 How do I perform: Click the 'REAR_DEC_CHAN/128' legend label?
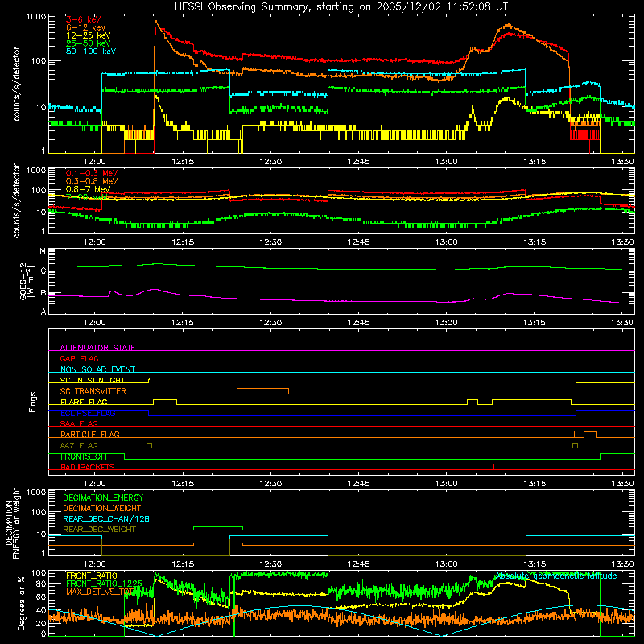106,519
